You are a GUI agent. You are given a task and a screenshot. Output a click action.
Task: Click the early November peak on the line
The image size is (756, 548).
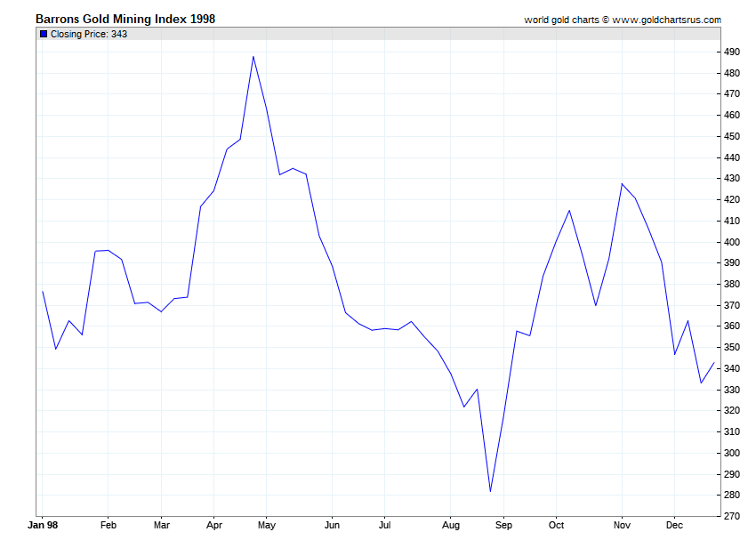pos(622,184)
